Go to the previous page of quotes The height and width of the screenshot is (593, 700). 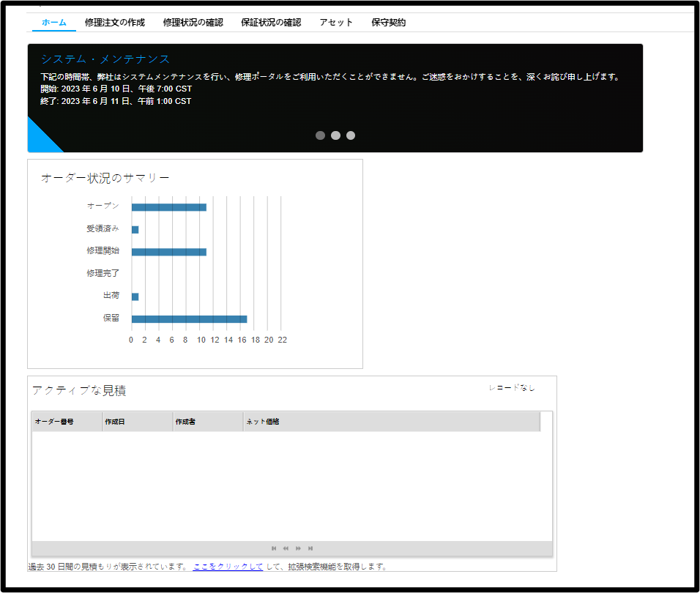pos(286,548)
